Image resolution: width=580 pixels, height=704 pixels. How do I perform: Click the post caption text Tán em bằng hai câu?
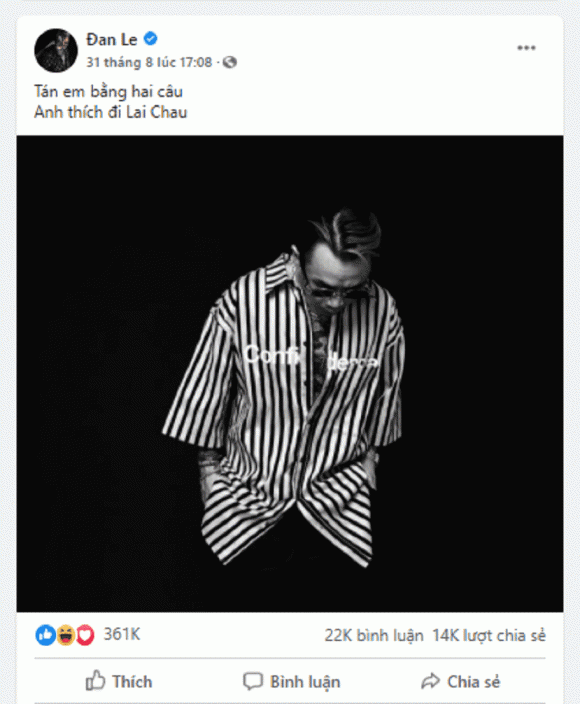pos(108,92)
